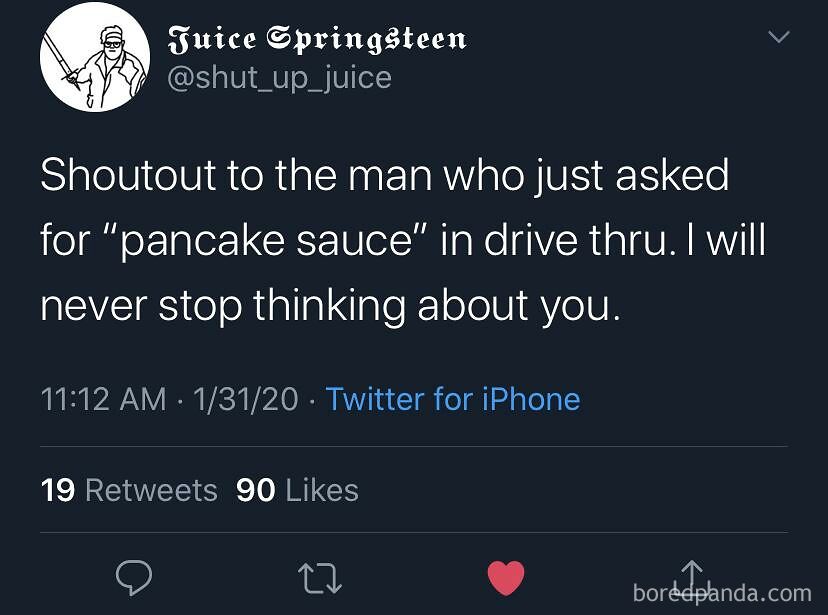Viewport: 828px width, 615px height.
Task: View the 19 Retweets list
Action: pos(128,490)
